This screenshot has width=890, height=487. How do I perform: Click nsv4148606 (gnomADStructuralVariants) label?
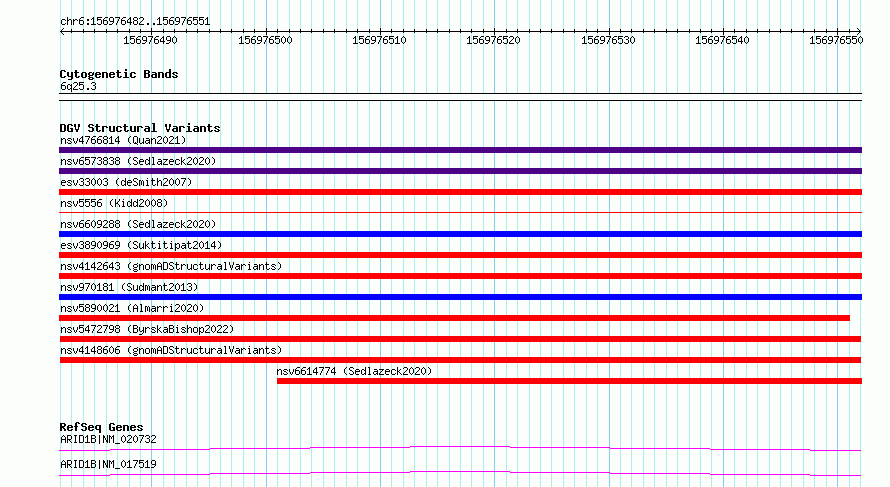click(171, 350)
